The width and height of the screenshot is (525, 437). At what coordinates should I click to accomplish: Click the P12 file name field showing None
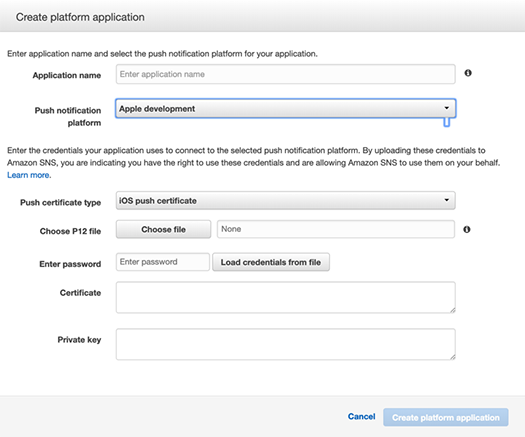coord(336,229)
